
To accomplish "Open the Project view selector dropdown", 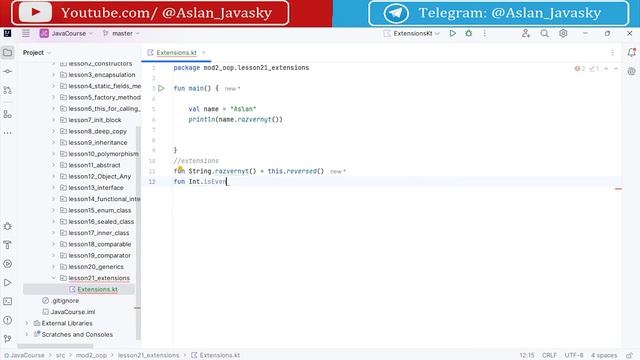I will click(x=37, y=53).
